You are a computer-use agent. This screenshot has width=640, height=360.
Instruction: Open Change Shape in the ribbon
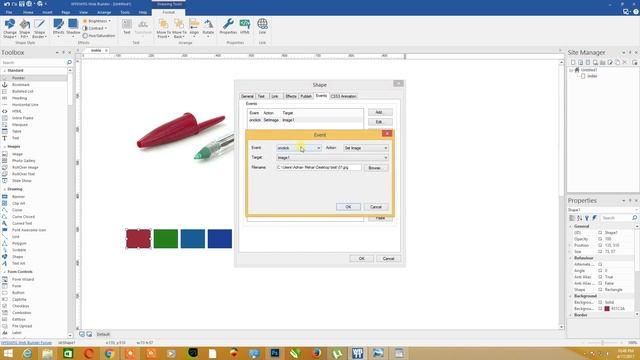9,28
